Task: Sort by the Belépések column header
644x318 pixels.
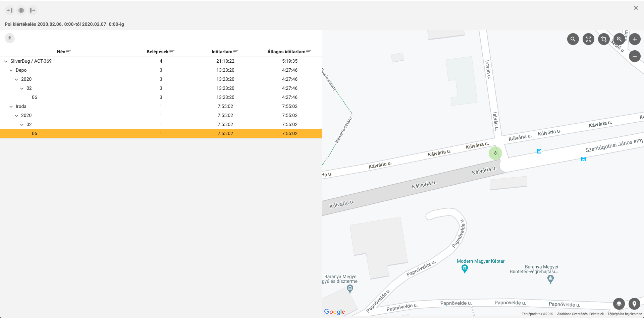Action: tap(160, 52)
